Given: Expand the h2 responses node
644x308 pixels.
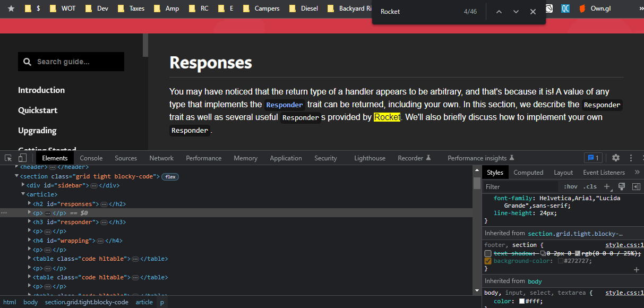Looking at the screenshot, I should [x=29, y=203].
